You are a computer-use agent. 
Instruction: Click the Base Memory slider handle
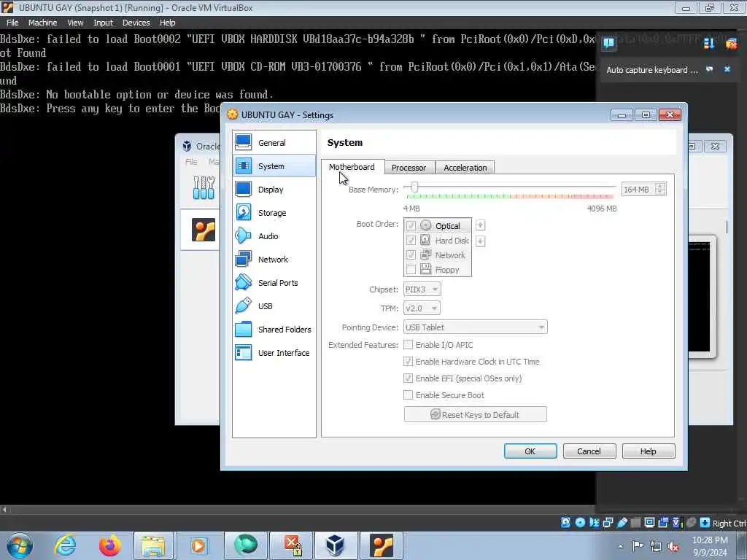(414, 187)
